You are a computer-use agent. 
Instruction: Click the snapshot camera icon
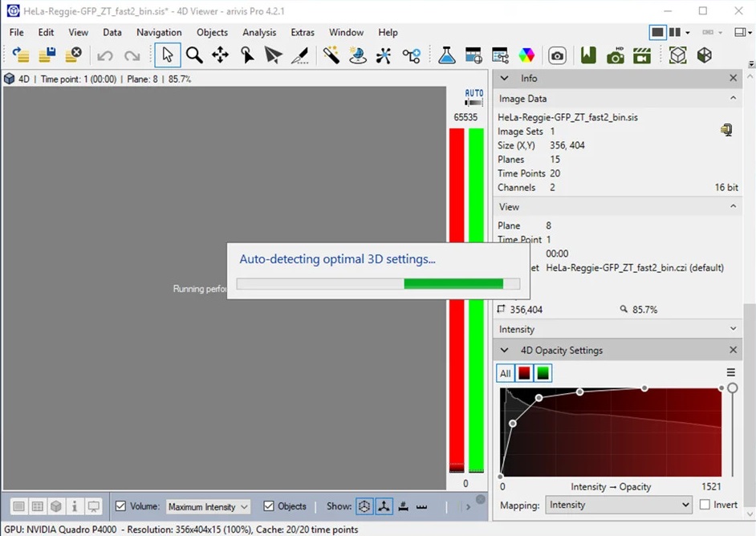tap(558, 55)
